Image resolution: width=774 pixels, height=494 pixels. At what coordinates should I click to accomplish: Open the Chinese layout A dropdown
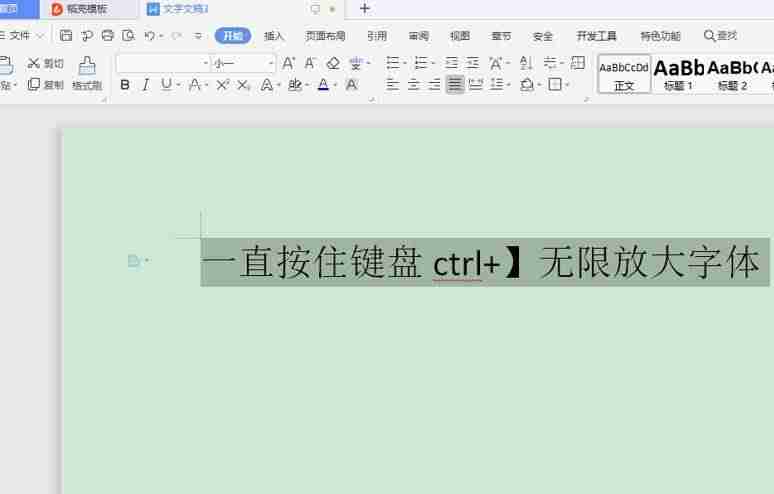[x=508, y=63]
